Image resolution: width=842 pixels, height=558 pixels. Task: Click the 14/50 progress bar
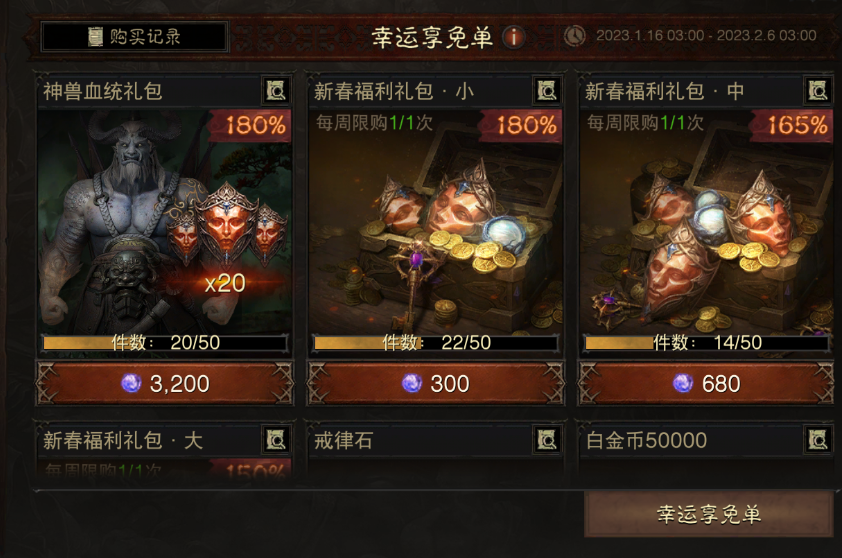point(707,343)
